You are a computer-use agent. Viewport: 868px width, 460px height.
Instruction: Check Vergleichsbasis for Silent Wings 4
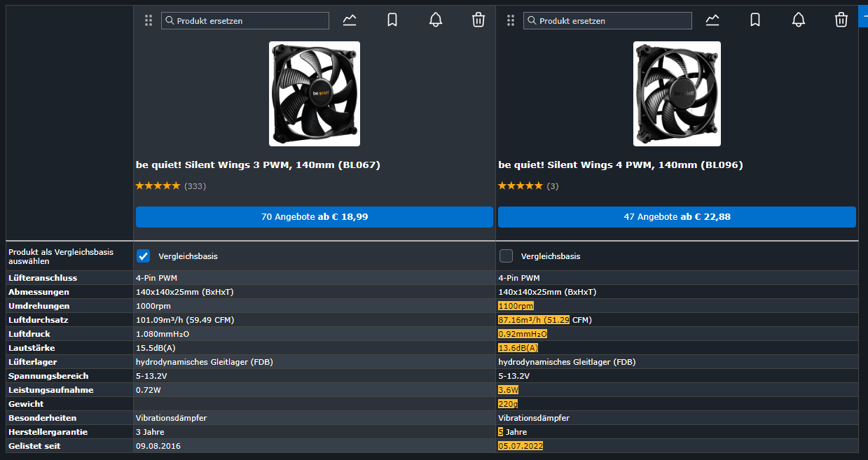(506, 256)
